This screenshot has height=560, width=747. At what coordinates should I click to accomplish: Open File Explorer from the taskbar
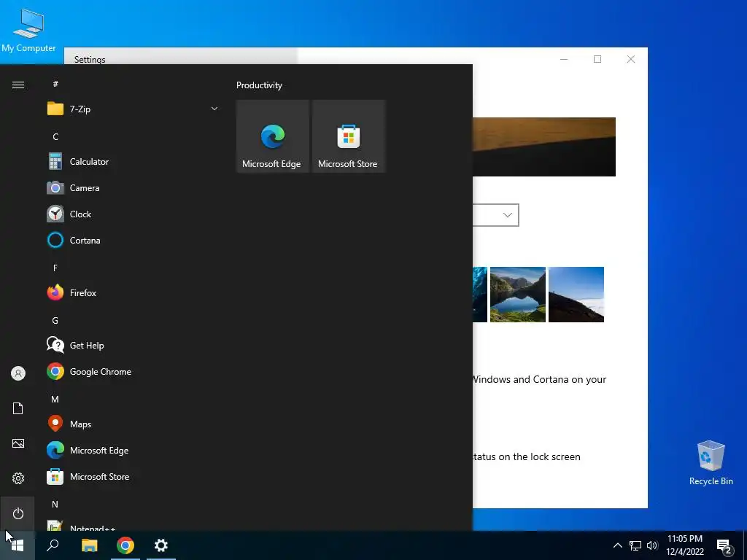point(89,545)
